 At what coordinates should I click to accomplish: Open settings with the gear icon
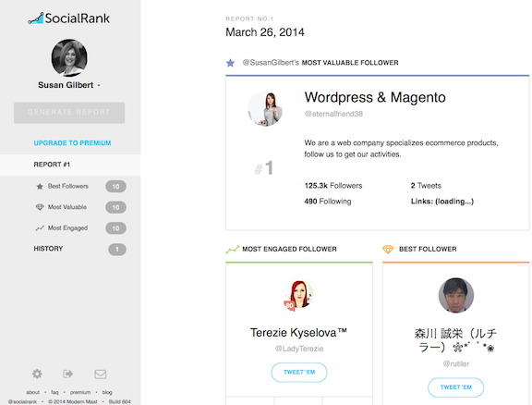click(x=37, y=374)
